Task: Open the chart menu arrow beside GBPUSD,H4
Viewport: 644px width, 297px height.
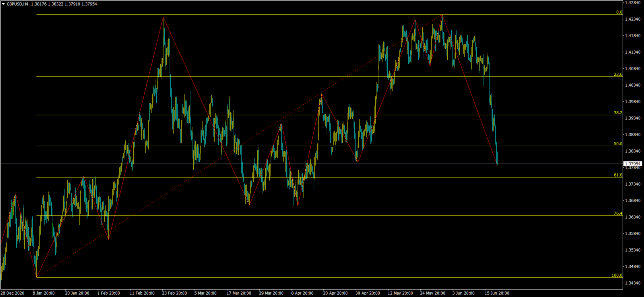Action: pyautogui.click(x=3, y=4)
